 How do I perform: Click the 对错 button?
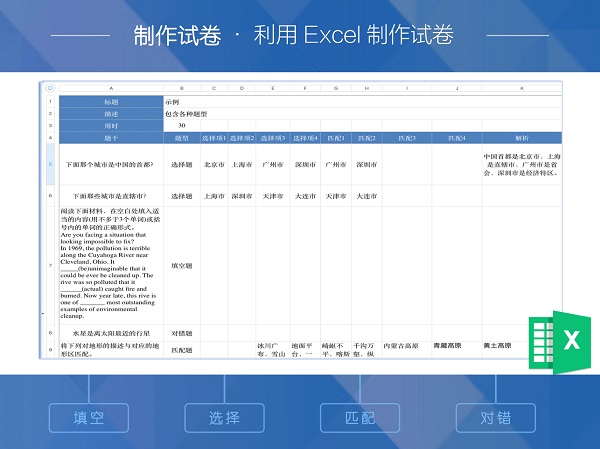(496, 418)
